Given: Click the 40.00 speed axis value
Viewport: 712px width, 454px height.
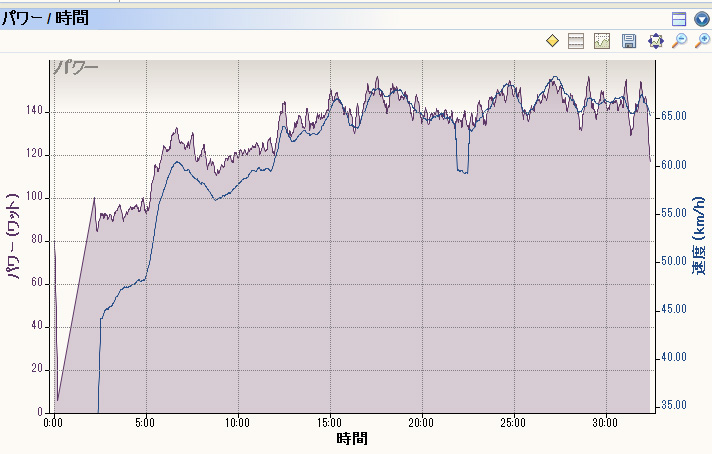Looking at the screenshot, I should 673,357.
